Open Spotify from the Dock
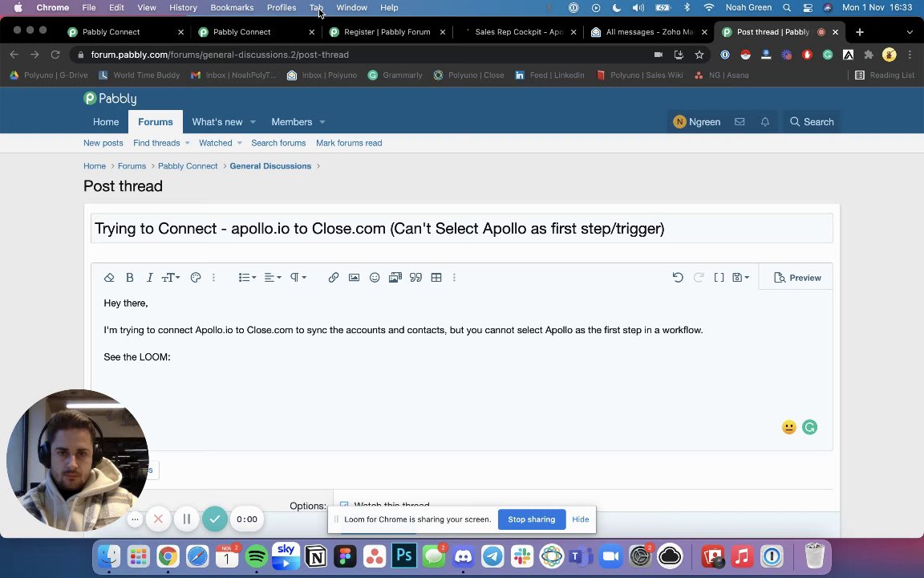 257,556
